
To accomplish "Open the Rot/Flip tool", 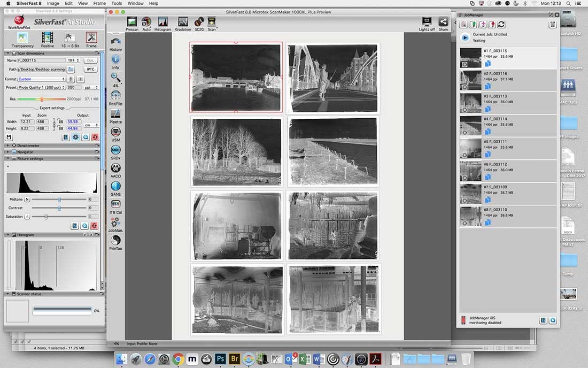I will [115, 98].
